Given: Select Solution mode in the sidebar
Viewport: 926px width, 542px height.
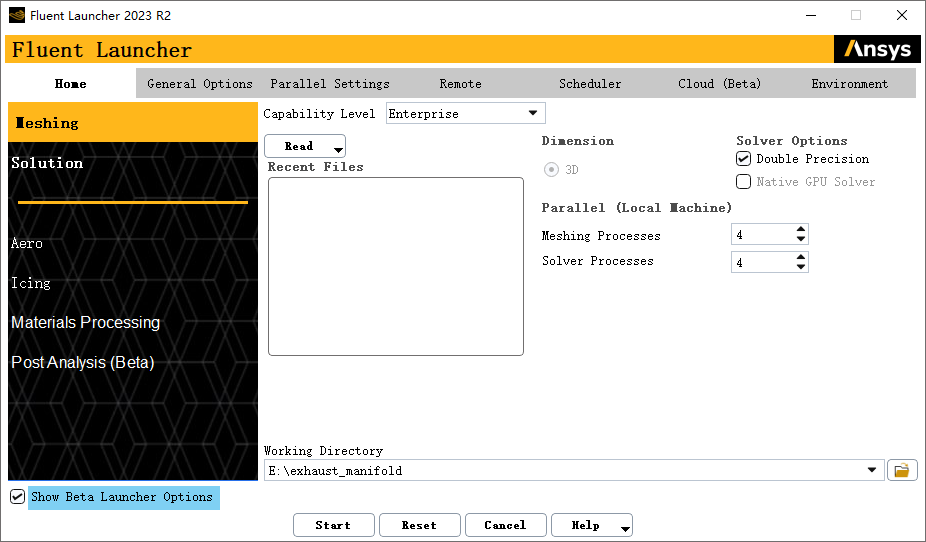Looking at the screenshot, I should [x=47, y=163].
